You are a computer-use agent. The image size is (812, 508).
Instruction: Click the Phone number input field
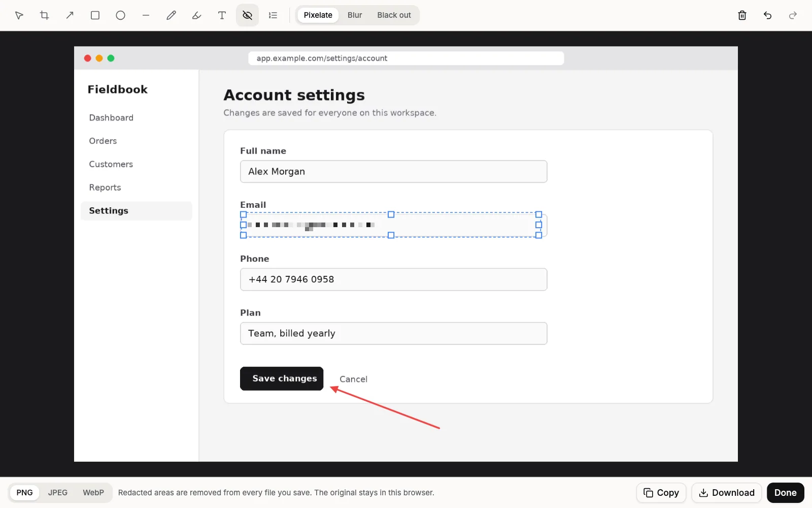tap(393, 279)
